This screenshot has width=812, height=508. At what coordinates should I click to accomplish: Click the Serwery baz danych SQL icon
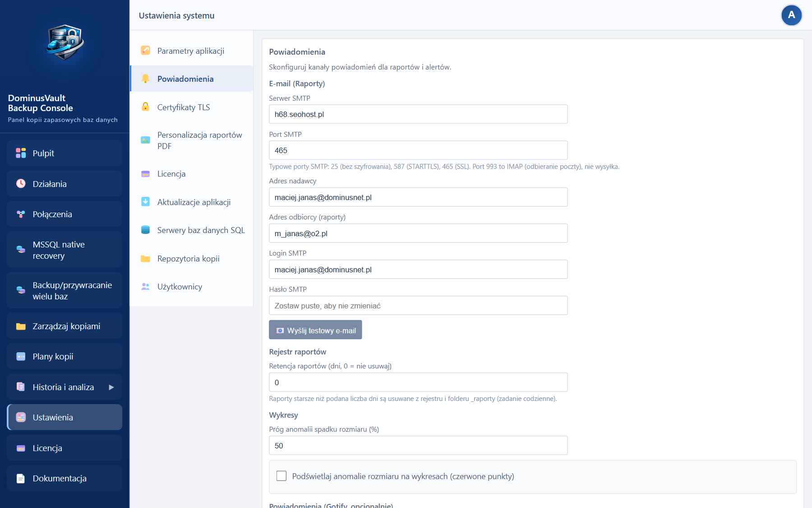pos(145,230)
